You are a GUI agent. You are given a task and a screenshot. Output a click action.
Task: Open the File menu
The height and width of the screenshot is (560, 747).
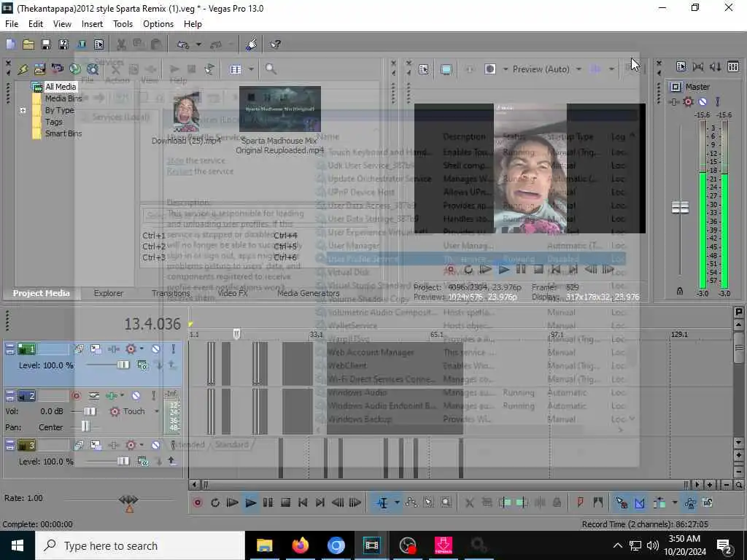coord(12,24)
